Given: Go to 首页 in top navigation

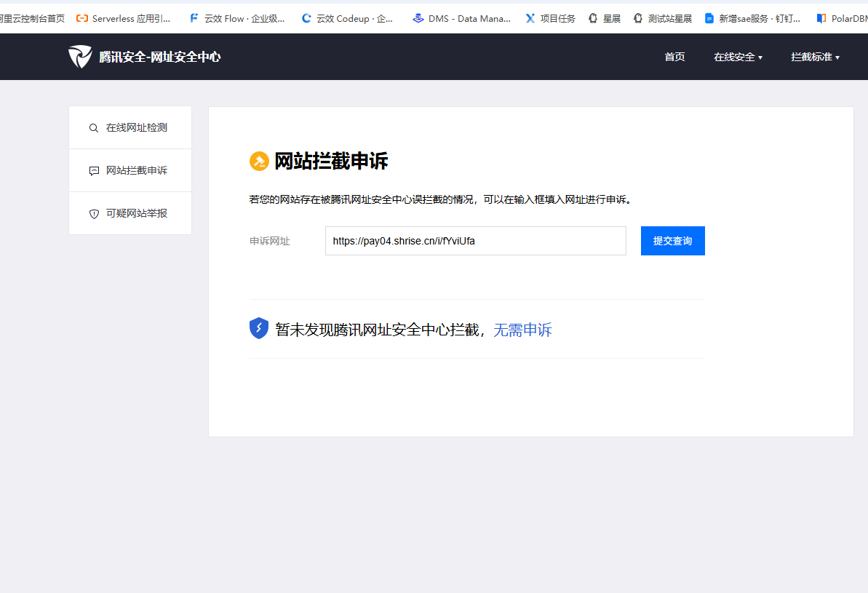Looking at the screenshot, I should 674,57.
